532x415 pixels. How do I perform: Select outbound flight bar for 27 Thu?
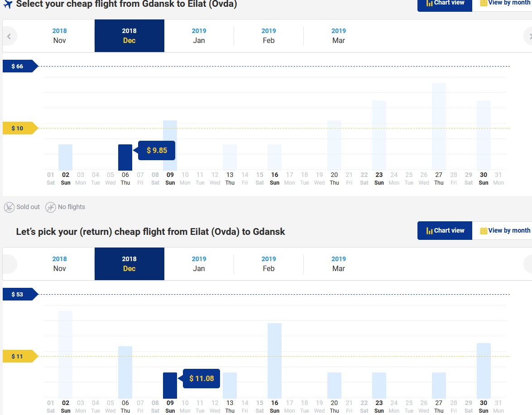[439, 126]
